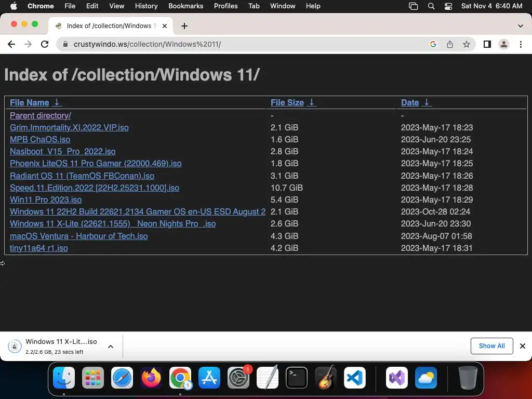The image size is (532, 399).
Task: Open the Apple menu
Action: click(x=14, y=6)
